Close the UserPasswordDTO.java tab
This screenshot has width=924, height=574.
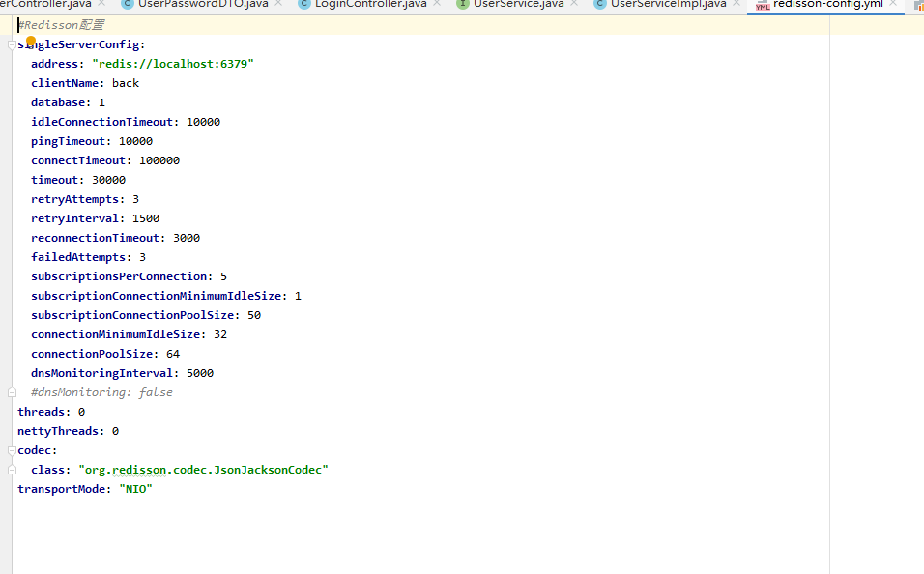pos(278,4)
